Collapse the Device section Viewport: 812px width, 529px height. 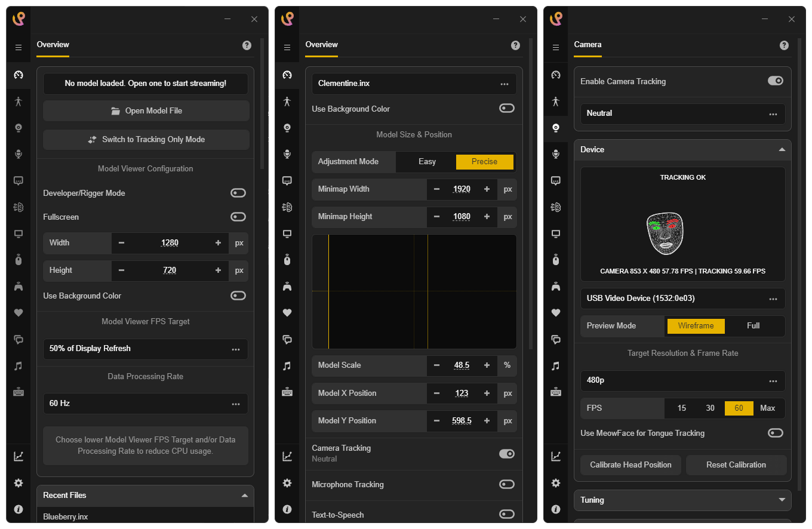click(x=683, y=150)
